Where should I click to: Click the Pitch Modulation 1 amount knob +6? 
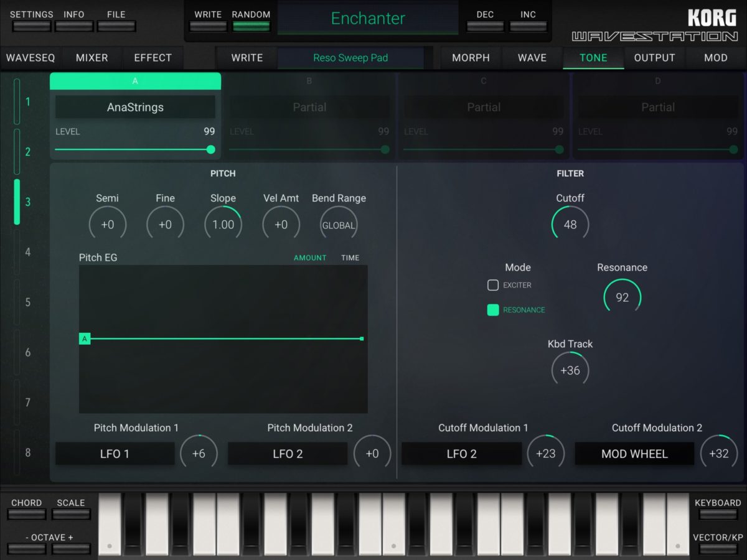pyautogui.click(x=199, y=454)
